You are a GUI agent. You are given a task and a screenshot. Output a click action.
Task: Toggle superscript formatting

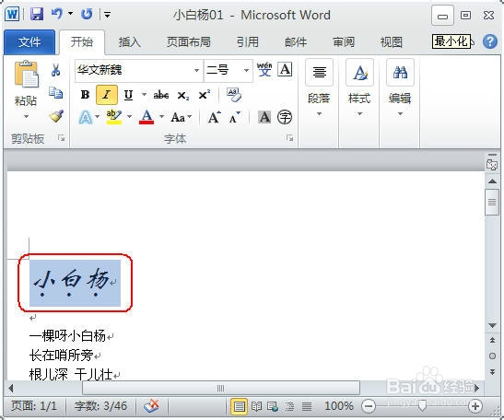[205, 95]
